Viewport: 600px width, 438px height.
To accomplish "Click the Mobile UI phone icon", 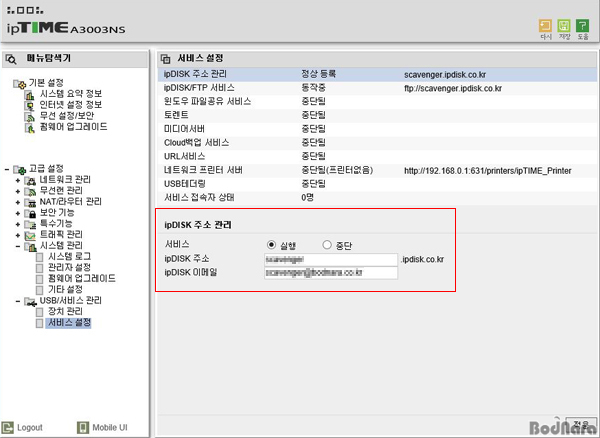I will 83,427.
